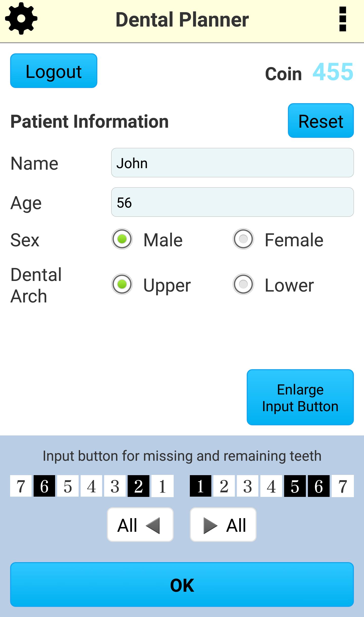This screenshot has height=617, width=364.
Task: Open the Enlarge Input Button option
Action: [x=300, y=398]
